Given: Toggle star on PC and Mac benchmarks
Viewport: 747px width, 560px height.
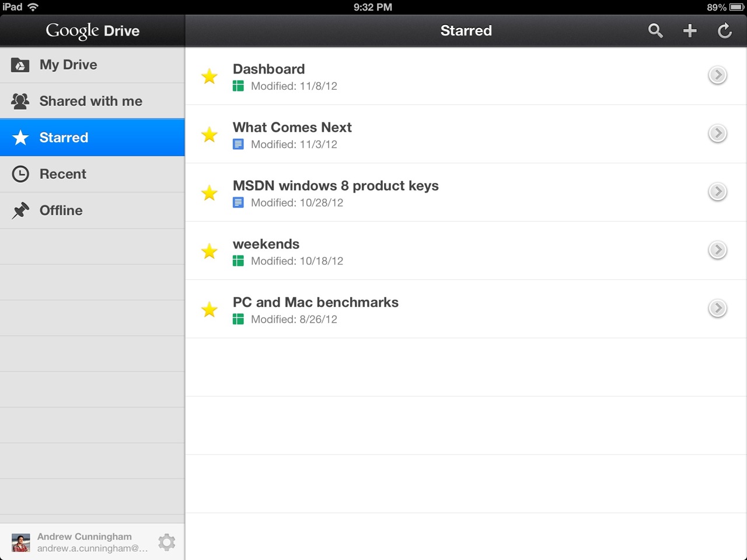Looking at the screenshot, I should click(x=210, y=309).
